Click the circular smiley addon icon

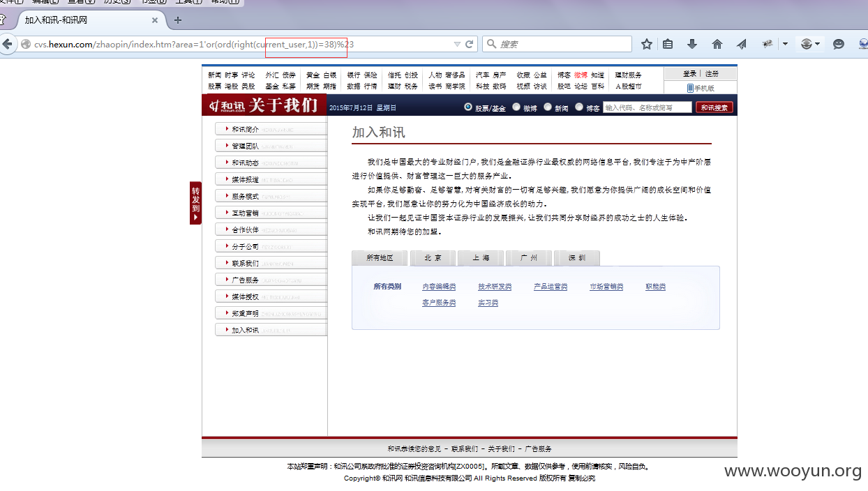807,44
